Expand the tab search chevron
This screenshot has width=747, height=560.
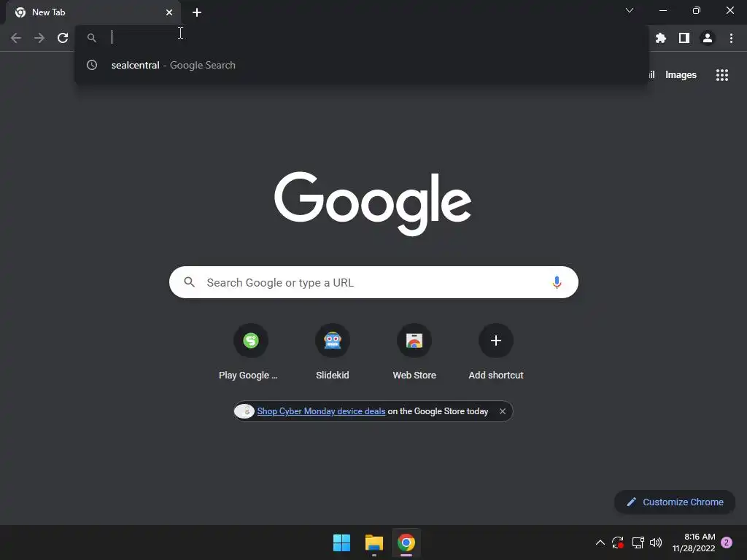[x=630, y=10]
